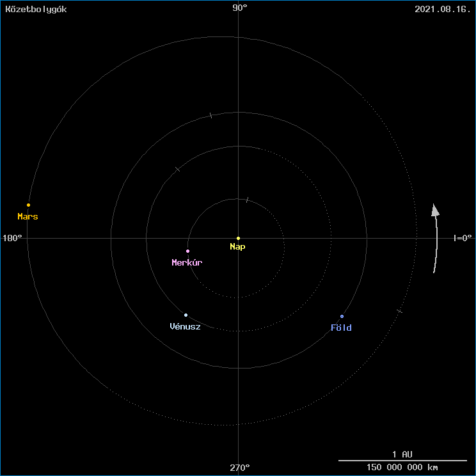476x476 pixels.
Task: Select the blue Earth planet dot
Action: (342, 316)
